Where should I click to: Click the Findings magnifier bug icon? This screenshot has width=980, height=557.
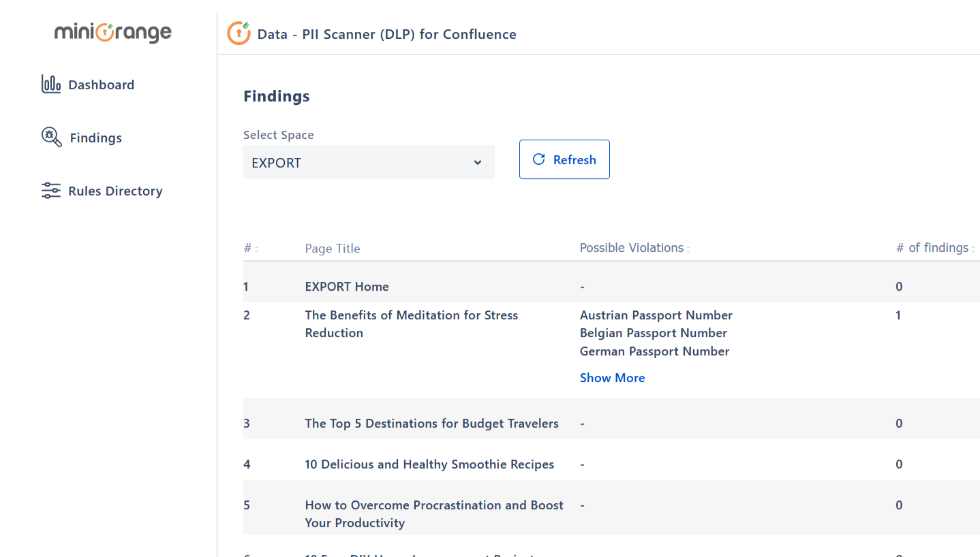pyautogui.click(x=52, y=137)
